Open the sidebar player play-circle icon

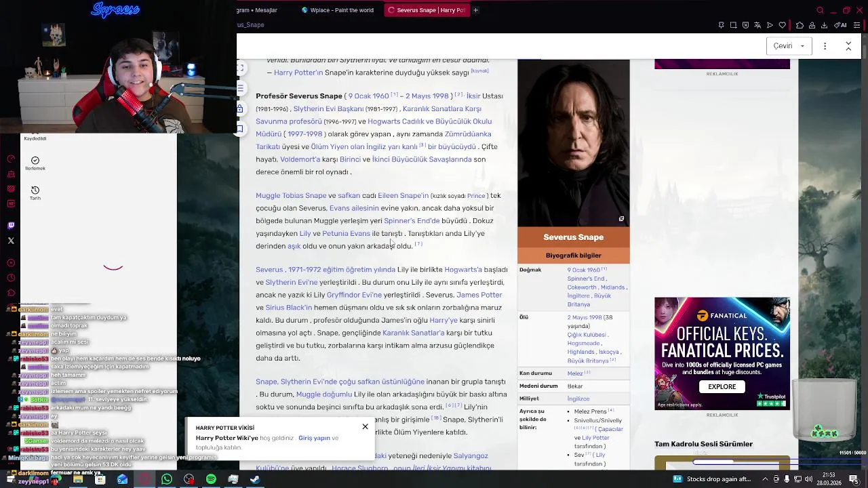coord(11,263)
